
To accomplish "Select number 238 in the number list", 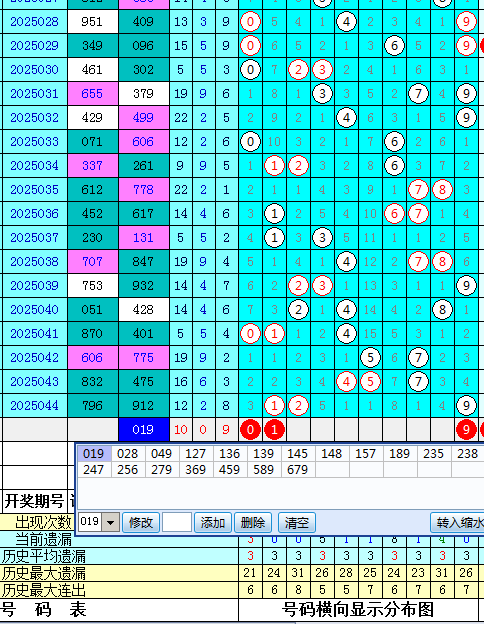I will point(467,454).
